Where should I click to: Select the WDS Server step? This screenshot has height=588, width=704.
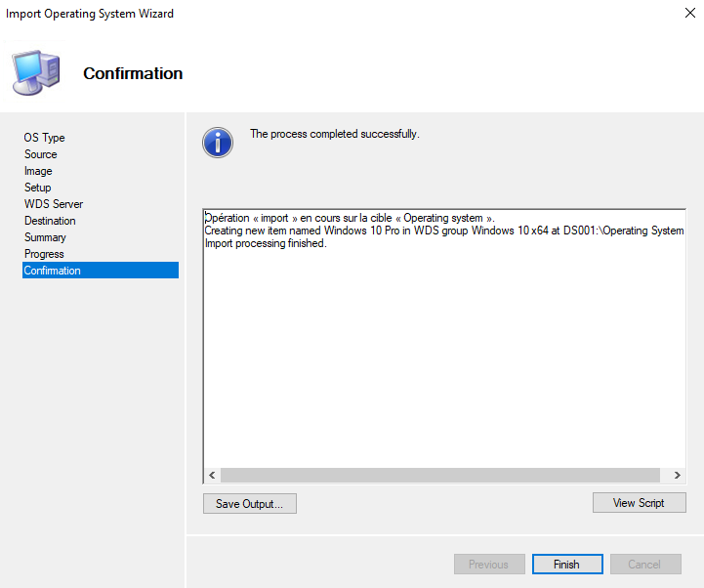pyautogui.click(x=54, y=204)
